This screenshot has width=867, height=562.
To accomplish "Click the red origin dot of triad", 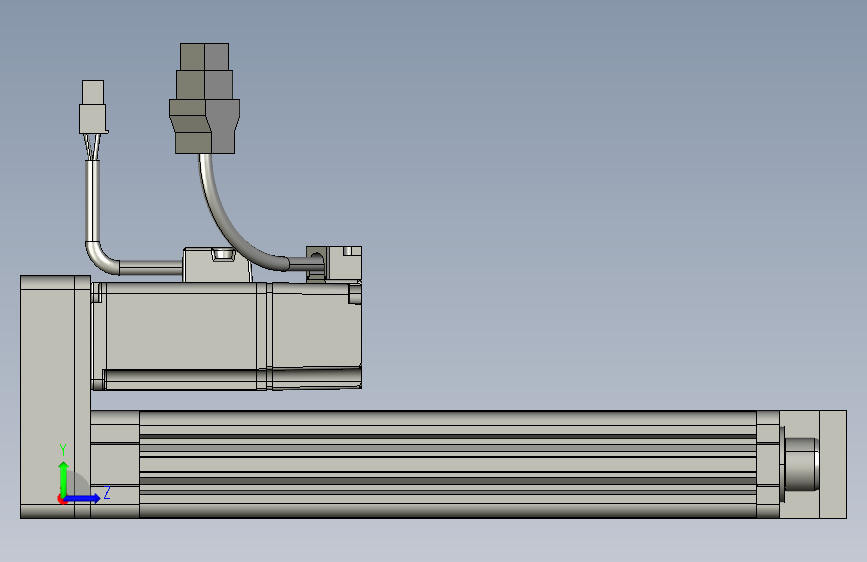I will (x=61, y=499).
